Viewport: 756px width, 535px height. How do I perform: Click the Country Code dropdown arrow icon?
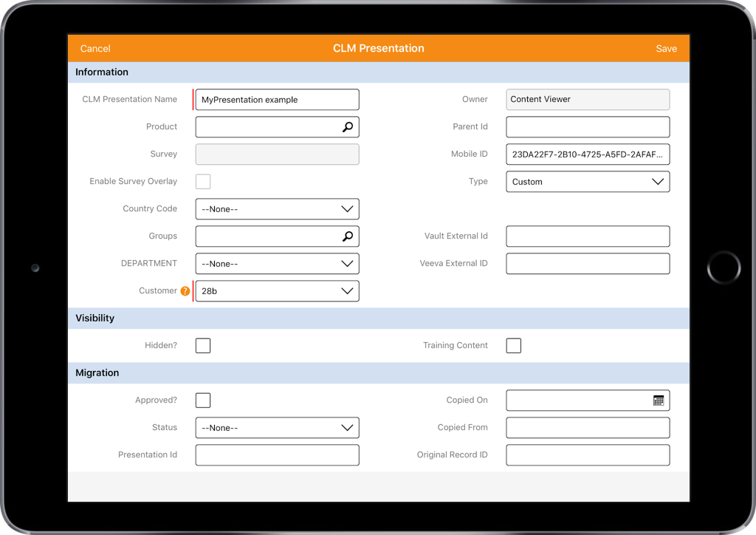[x=347, y=208]
